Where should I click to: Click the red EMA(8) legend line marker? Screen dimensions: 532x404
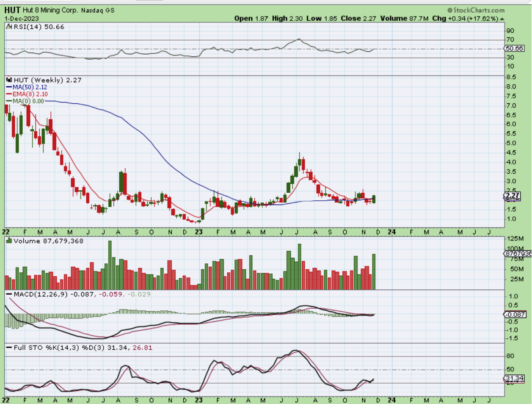(x=9, y=94)
